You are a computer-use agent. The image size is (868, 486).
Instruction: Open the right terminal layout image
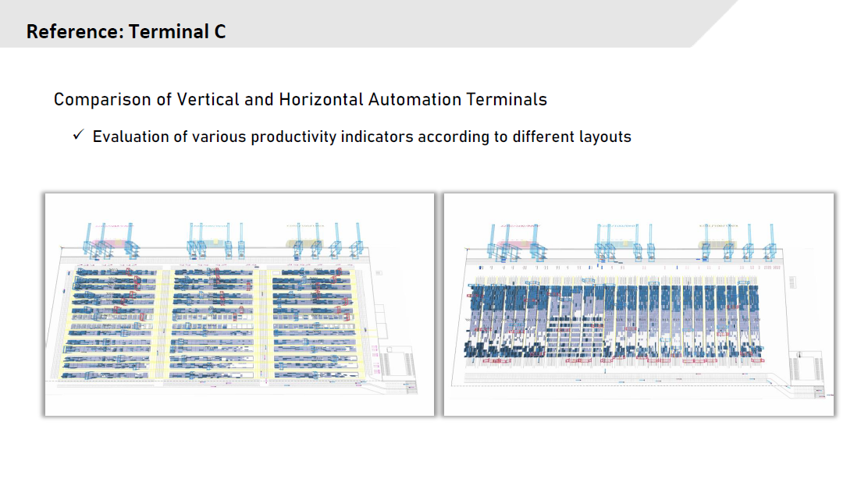tap(639, 304)
